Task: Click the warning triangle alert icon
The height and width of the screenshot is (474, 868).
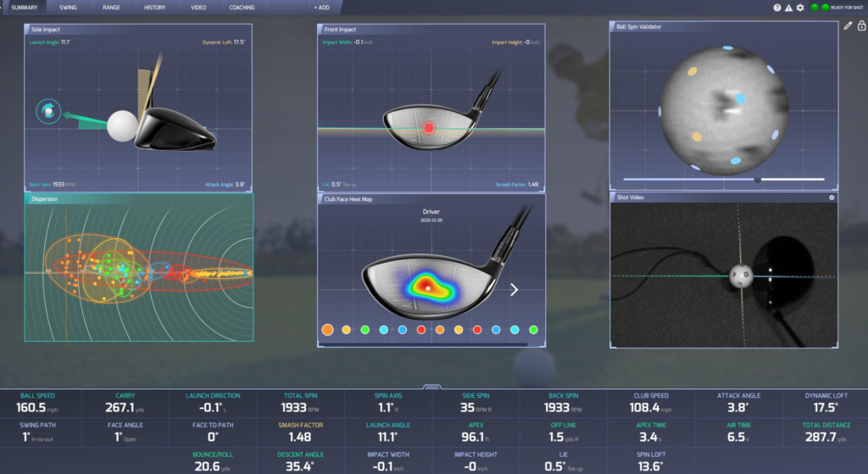Action: tap(788, 8)
